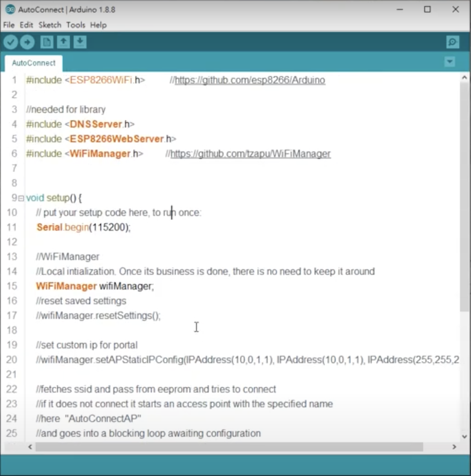Open the Edit menu
Screen dimensions: 471x476
[x=27, y=25]
